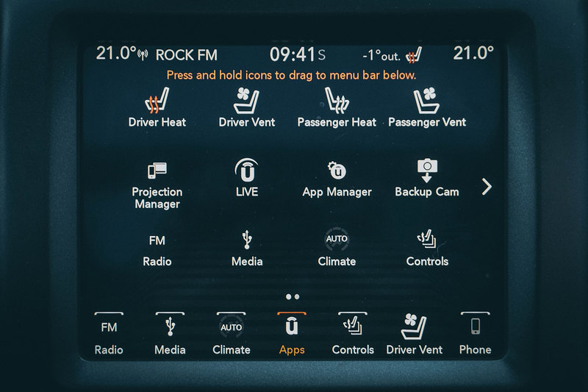Image resolution: width=588 pixels, height=392 pixels.
Task: Open AUTO Climate in app grid
Action: [x=337, y=247]
